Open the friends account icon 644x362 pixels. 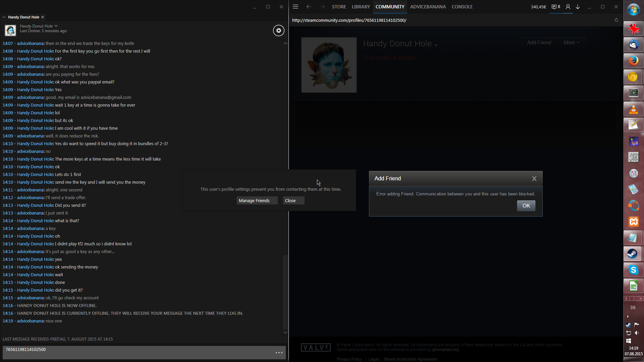pos(568,7)
